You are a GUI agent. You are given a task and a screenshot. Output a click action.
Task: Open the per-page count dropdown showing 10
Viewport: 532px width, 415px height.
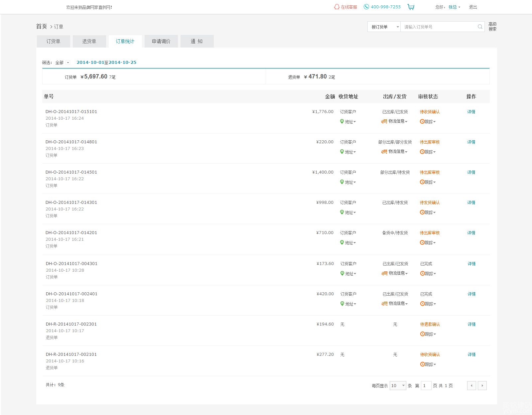(398, 386)
